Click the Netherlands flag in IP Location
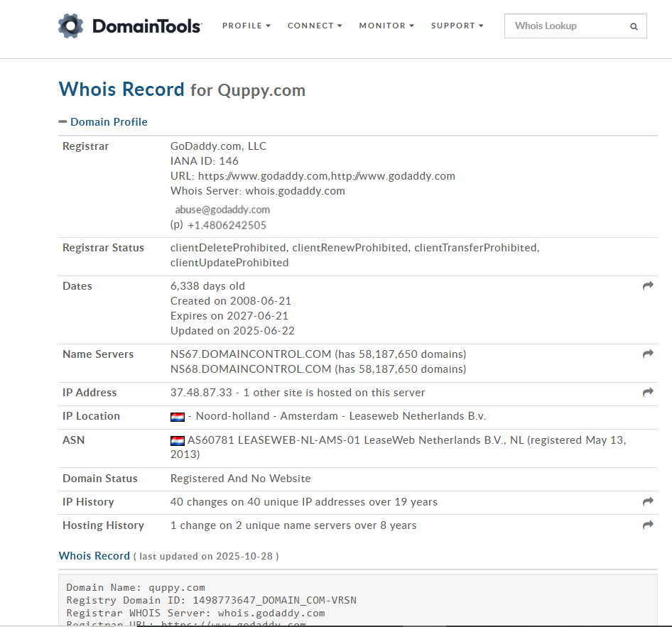 tap(178, 417)
